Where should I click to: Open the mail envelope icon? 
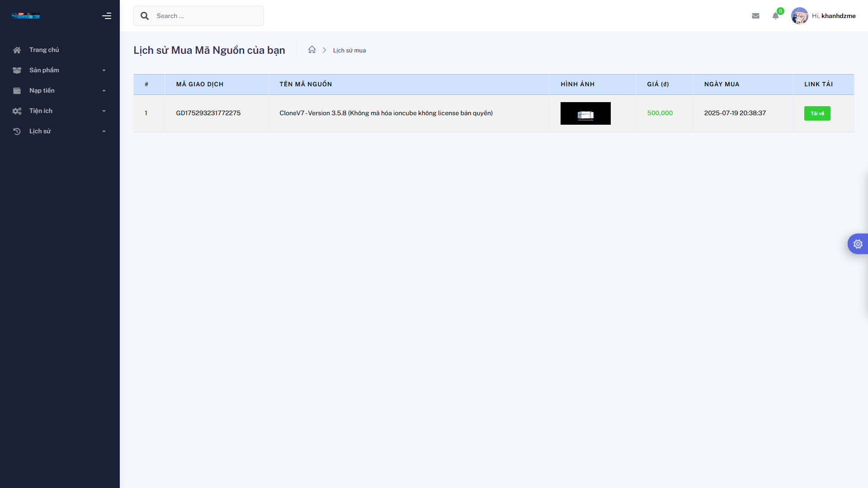coord(755,16)
